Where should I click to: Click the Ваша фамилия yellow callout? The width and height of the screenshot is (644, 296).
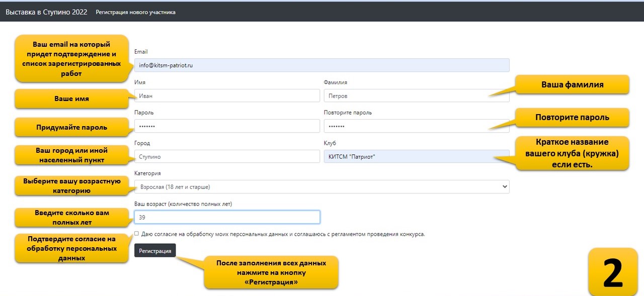(x=572, y=84)
